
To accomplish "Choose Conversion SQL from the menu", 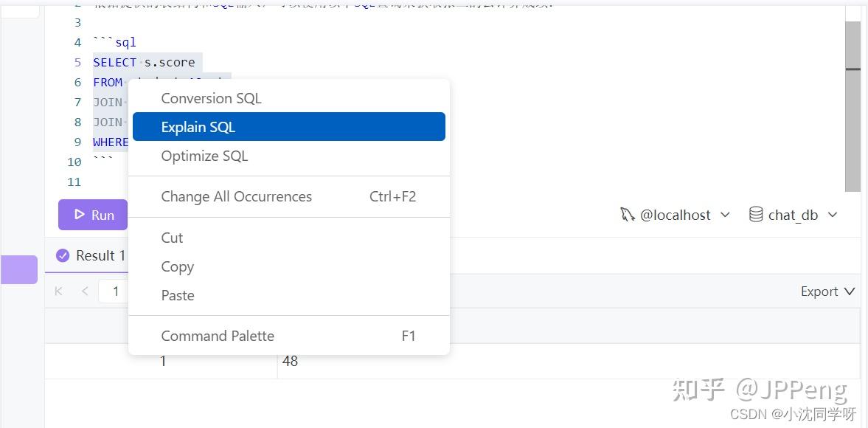I will [x=211, y=97].
